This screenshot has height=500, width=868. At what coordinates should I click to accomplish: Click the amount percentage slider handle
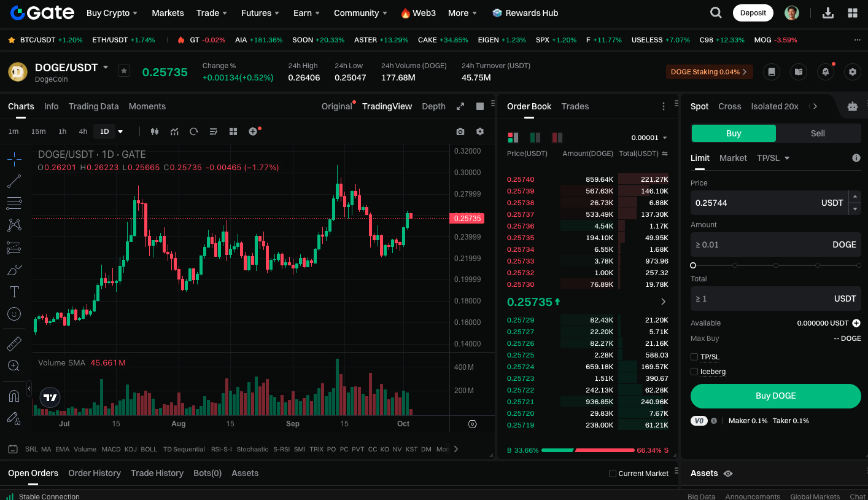click(693, 265)
